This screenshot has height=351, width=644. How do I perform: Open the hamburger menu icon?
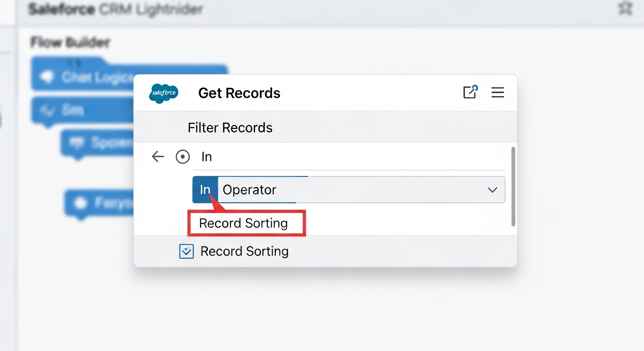(498, 92)
